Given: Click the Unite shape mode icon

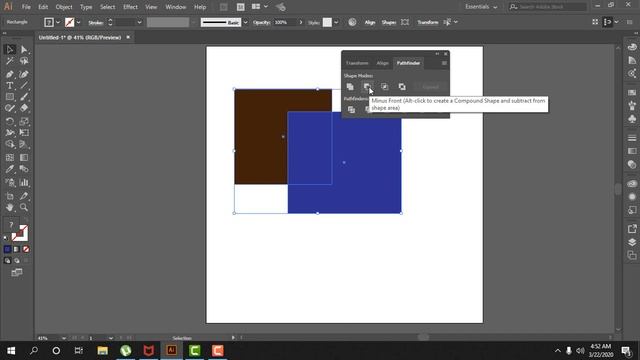Looking at the screenshot, I should coord(350,87).
